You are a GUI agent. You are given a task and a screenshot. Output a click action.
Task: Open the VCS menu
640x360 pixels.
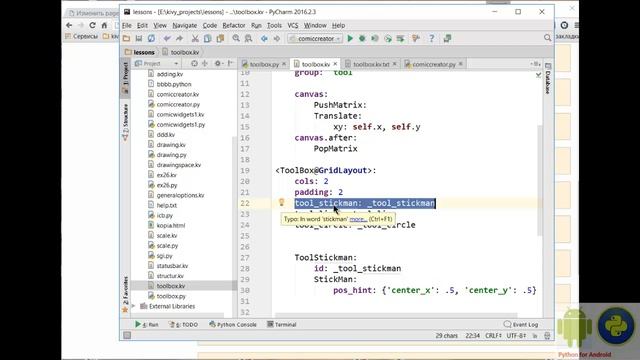pos(293,25)
